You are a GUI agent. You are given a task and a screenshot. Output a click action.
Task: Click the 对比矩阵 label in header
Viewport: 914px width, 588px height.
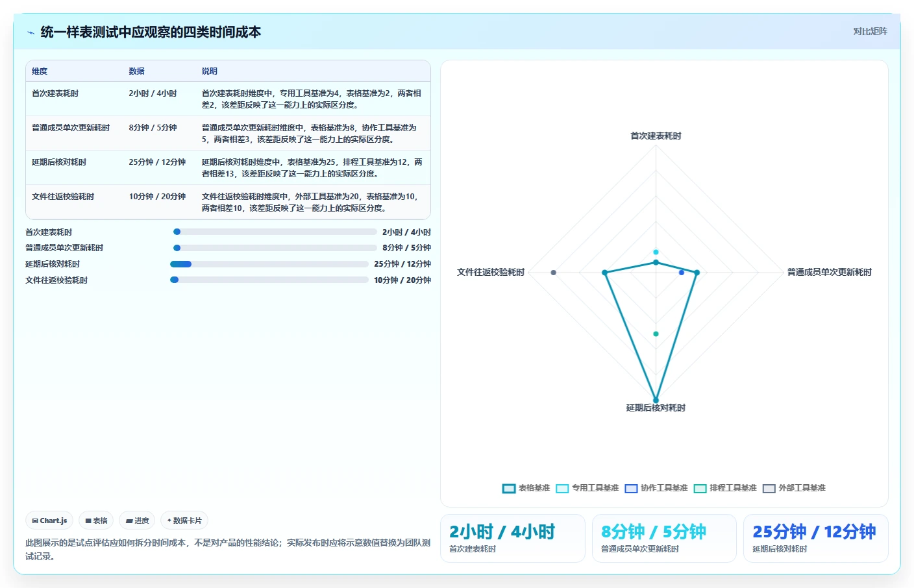pos(870,31)
